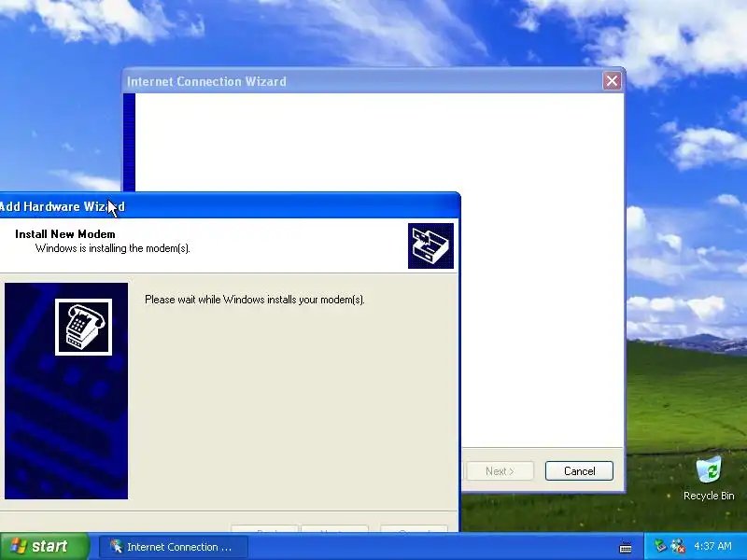
Task: Click the telephone modem image in the wizard
Action: (x=83, y=328)
